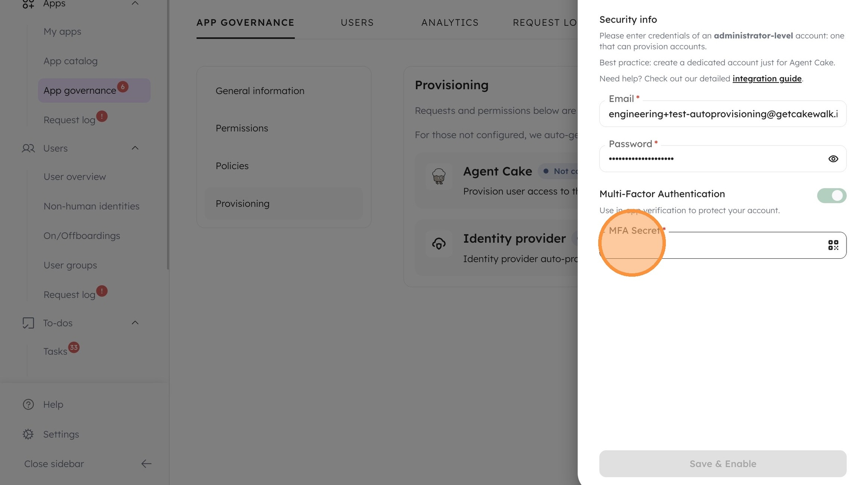Disable Multi-Factor Authentication switch
The height and width of the screenshot is (485, 868).
point(831,196)
